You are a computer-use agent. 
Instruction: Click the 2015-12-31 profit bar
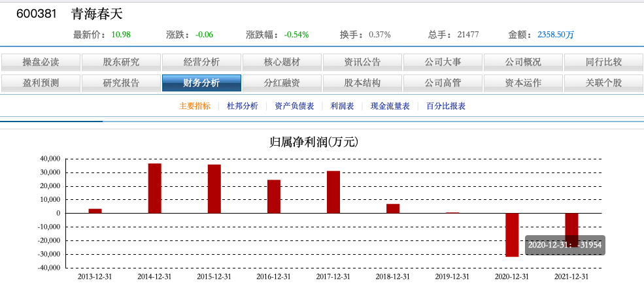[x=214, y=189]
